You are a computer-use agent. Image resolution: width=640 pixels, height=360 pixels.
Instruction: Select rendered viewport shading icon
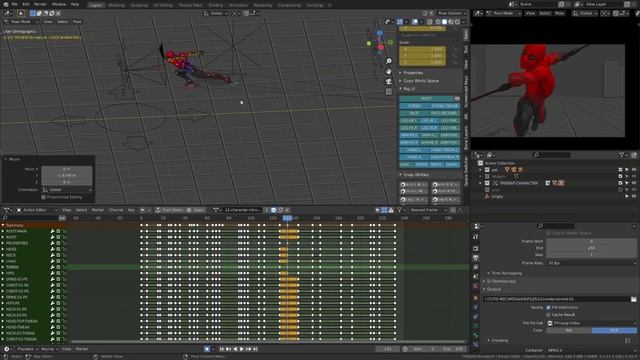pyautogui.click(x=458, y=22)
